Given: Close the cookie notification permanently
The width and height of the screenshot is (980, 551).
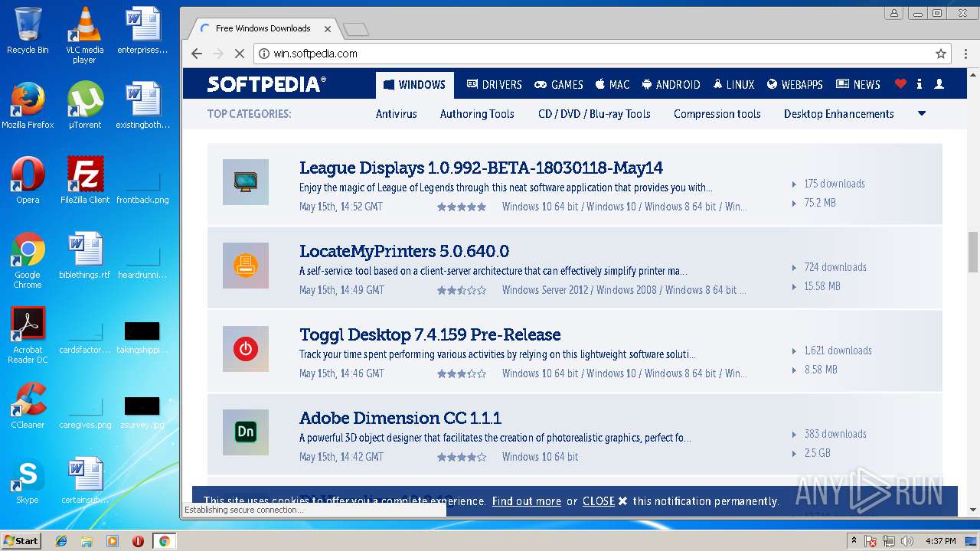Looking at the screenshot, I should [605, 501].
